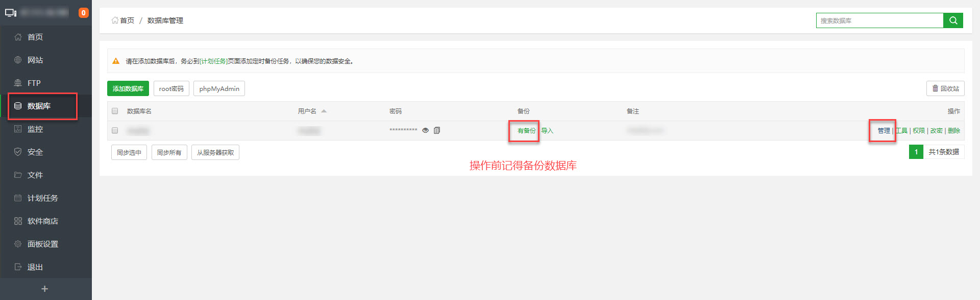Open phpMyAdmin
This screenshot has width=980, height=300.
point(219,88)
